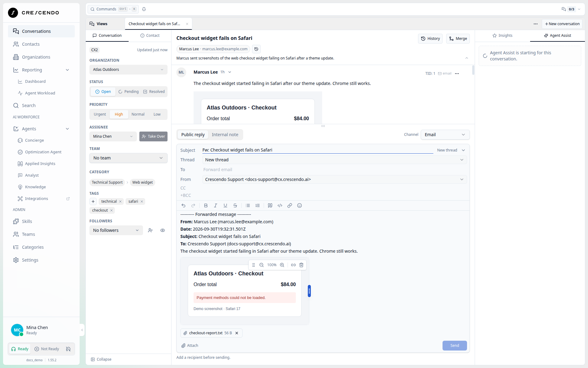
Task: Add a follower icon
Action: [150, 230]
